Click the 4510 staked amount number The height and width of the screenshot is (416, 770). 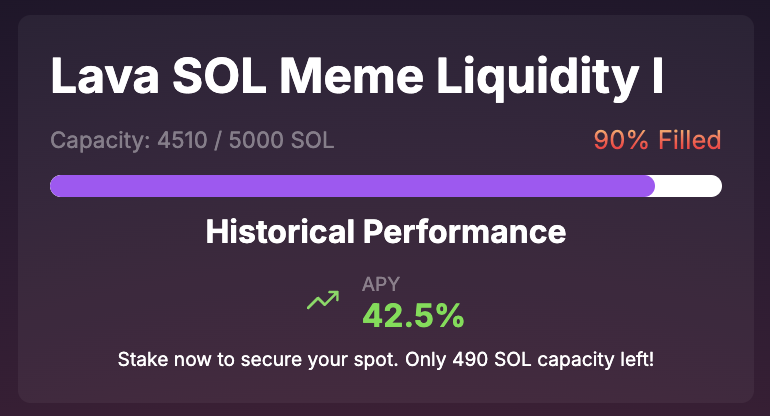coord(182,140)
